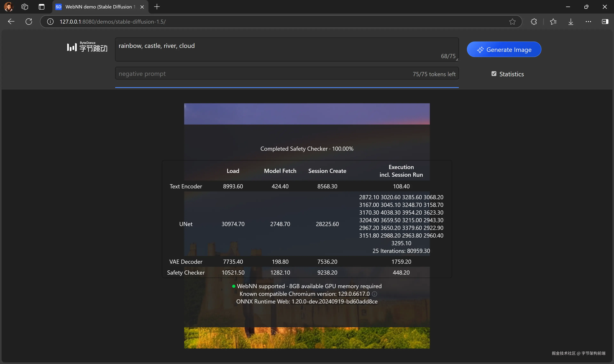Screen dimensions: 614x364
Task: Open the Favorites list icon
Action: (x=553, y=22)
